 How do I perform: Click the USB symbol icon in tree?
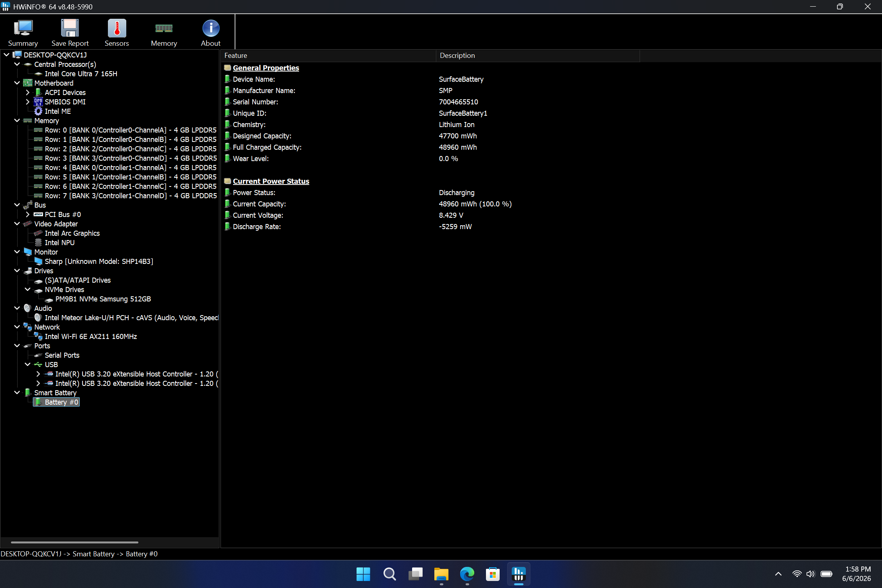tap(38, 364)
